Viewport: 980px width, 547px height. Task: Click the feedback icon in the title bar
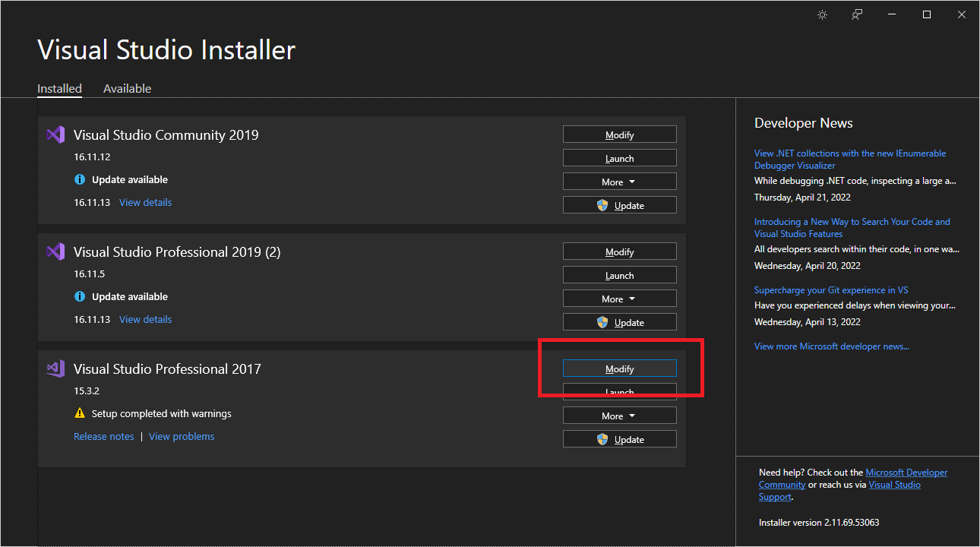coord(856,14)
